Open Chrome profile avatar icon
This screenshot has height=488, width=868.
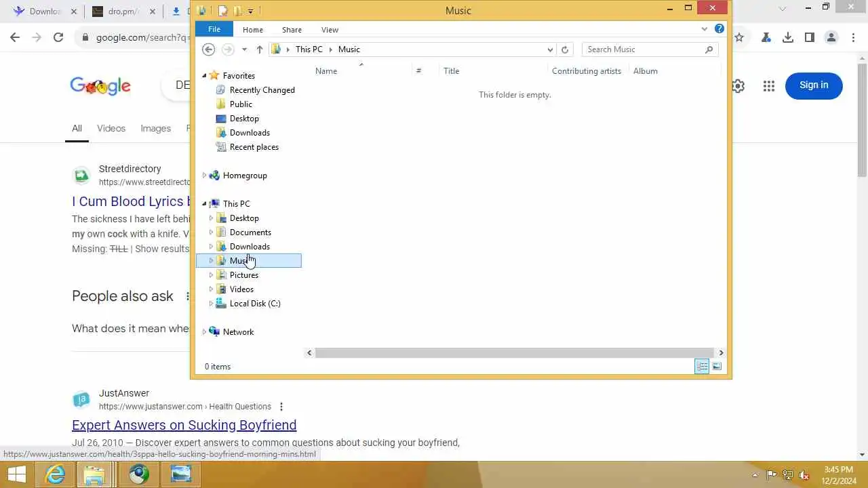831,38
